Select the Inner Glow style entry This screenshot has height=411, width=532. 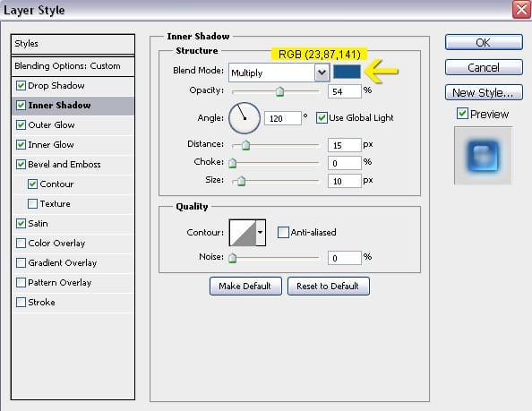click(x=51, y=144)
